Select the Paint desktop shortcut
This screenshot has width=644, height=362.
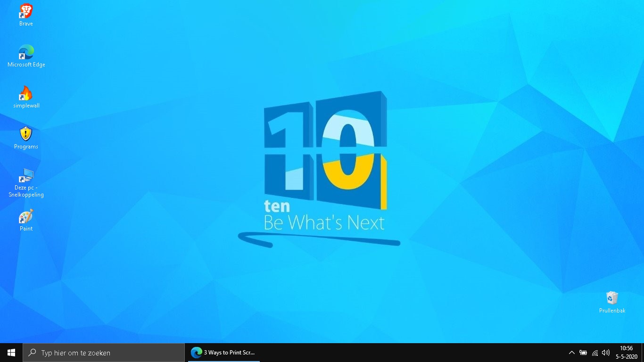coord(26,220)
